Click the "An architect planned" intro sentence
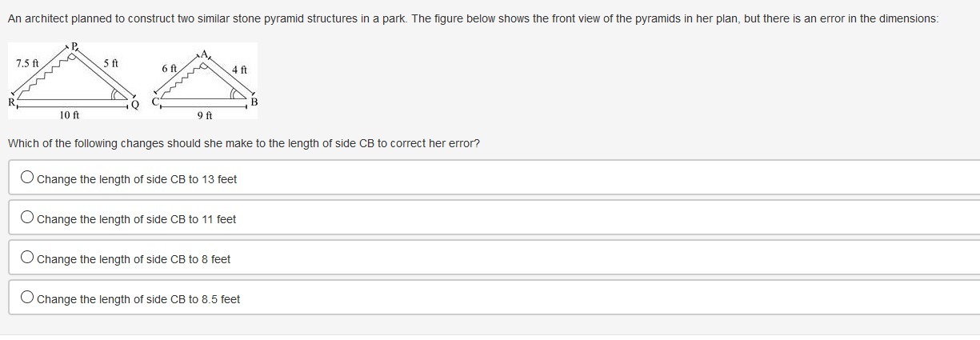The width and height of the screenshot is (980, 340). pos(473,18)
